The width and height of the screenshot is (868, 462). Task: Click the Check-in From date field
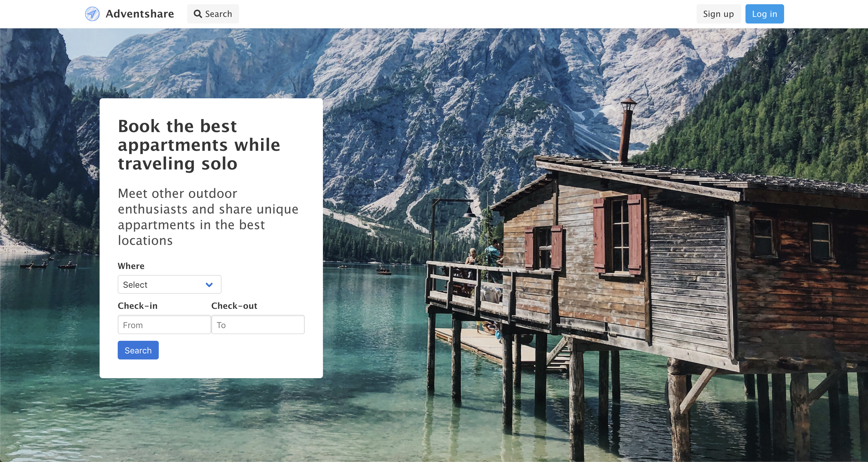pos(164,324)
